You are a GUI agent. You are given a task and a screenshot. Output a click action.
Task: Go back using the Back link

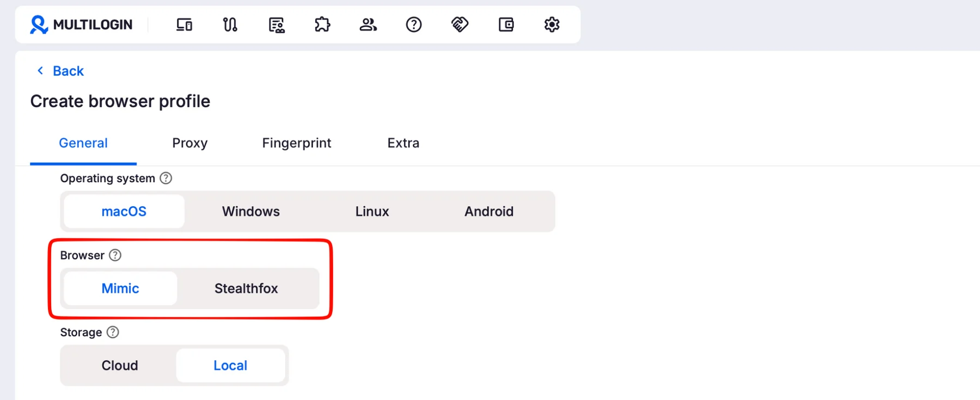60,71
